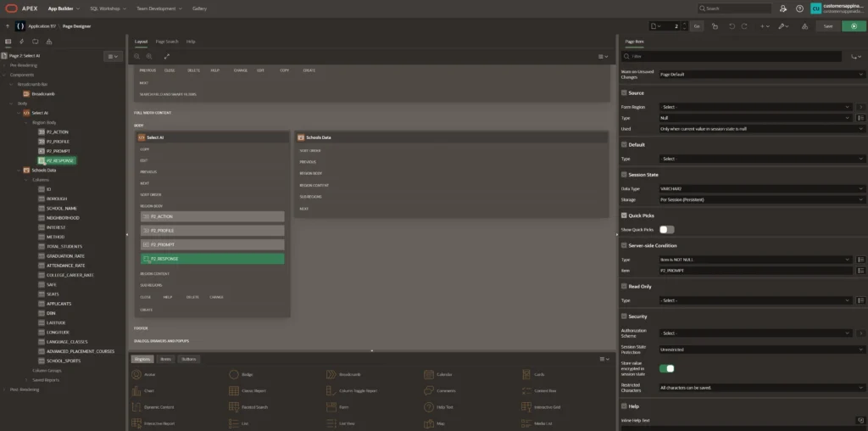
Task: Click the Save button
Action: [828, 26]
